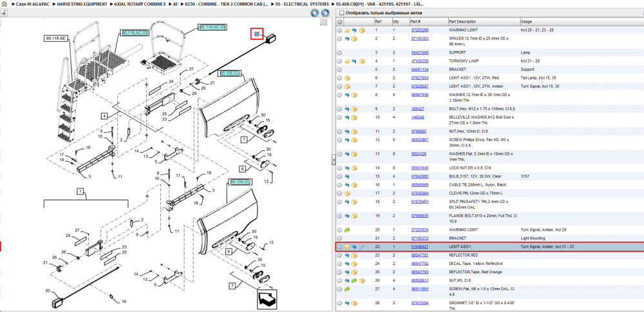Viewport: 644px width, 312px height.
Task: Open part number link 47430358
Action: pos(420,61)
